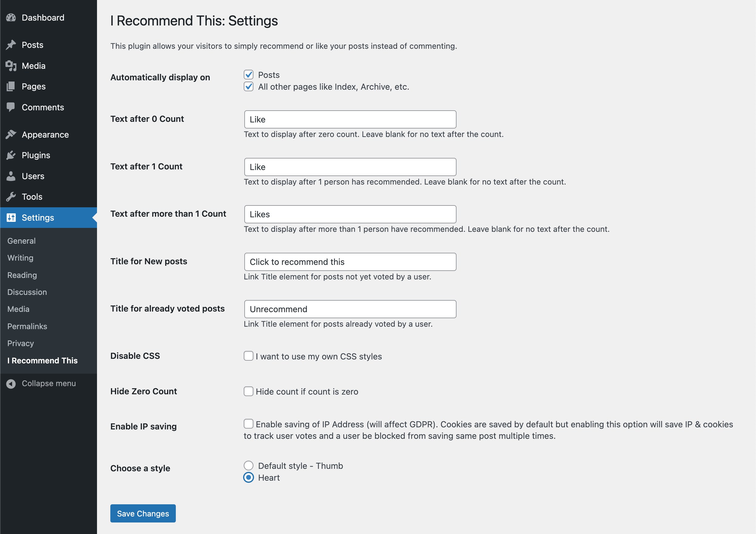Screen dimensions: 756x534
Task: Navigate to Privacy settings page
Action: coord(20,343)
